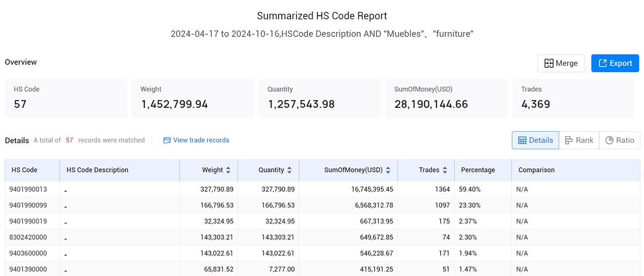The height and width of the screenshot is (276, 644).
Task: Switch to the Details view tab
Action: [535, 140]
